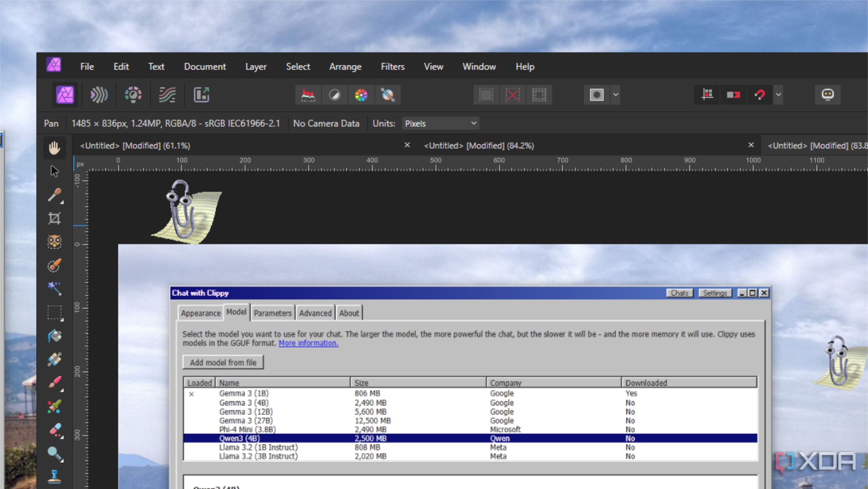Select the Selection Brush tool
Viewport: 868px width, 489px height.
point(54,265)
